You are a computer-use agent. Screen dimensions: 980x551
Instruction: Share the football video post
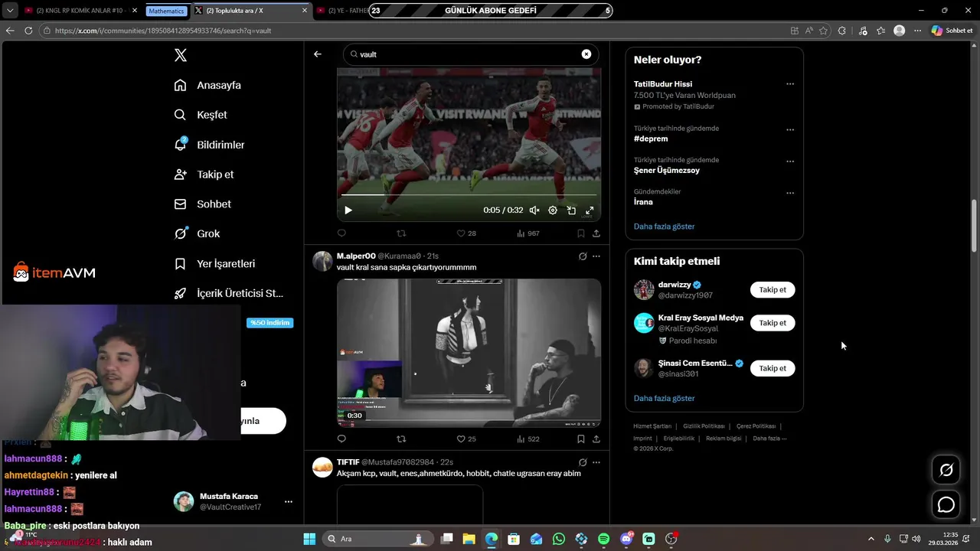tap(596, 233)
